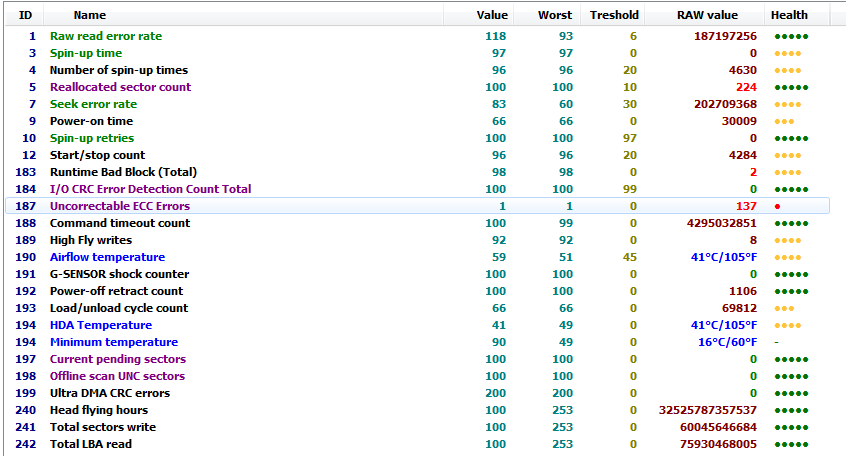Click the Treshold value 97

tap(630, 138)
